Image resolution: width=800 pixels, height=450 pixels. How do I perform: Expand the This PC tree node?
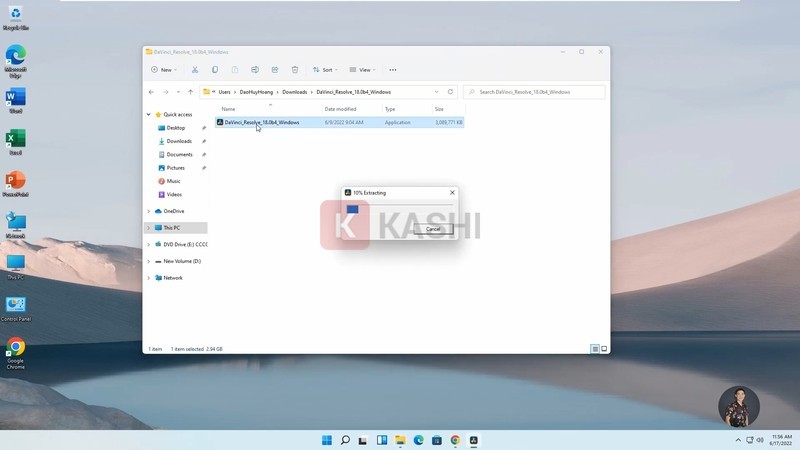pyautogui.click(x=148, y=228)
